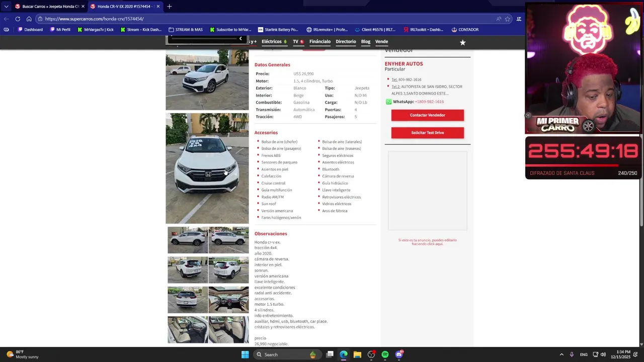Open the large front-view CR-V photo

pyautogui.click(x=207, y=168)
